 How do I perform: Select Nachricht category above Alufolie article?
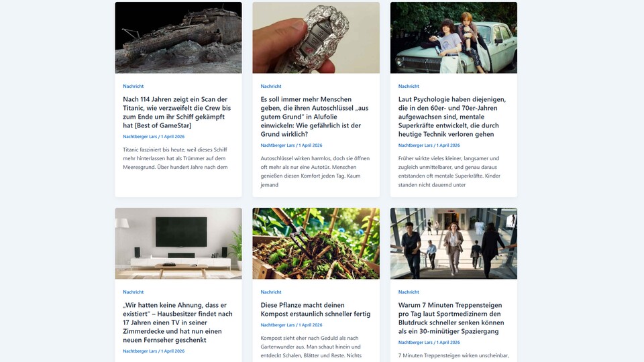(x=270, y=86)
